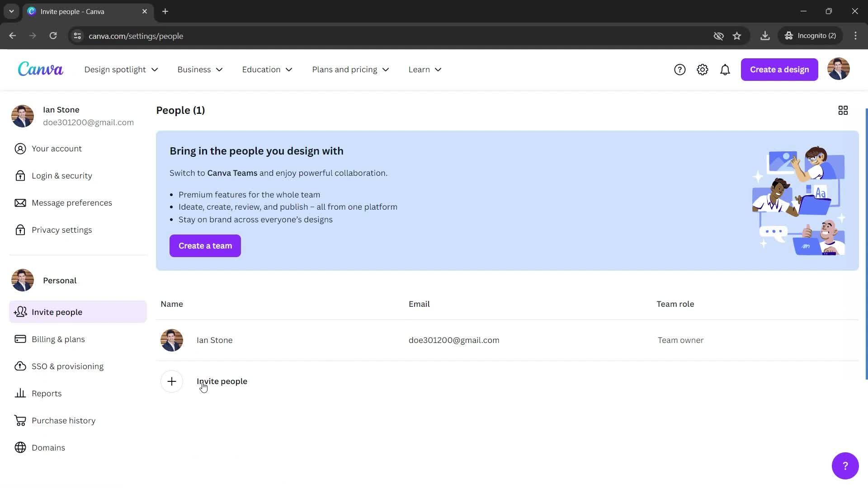
Task: Switch to grid view icon
Action: pos(843,110)
